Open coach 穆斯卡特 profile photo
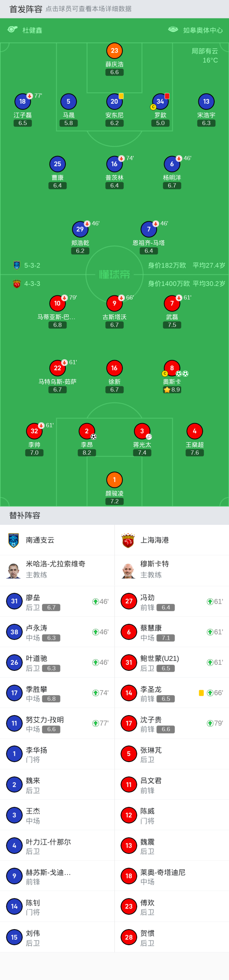This screenshot has width=229, height=980. (x=128, y=570)
